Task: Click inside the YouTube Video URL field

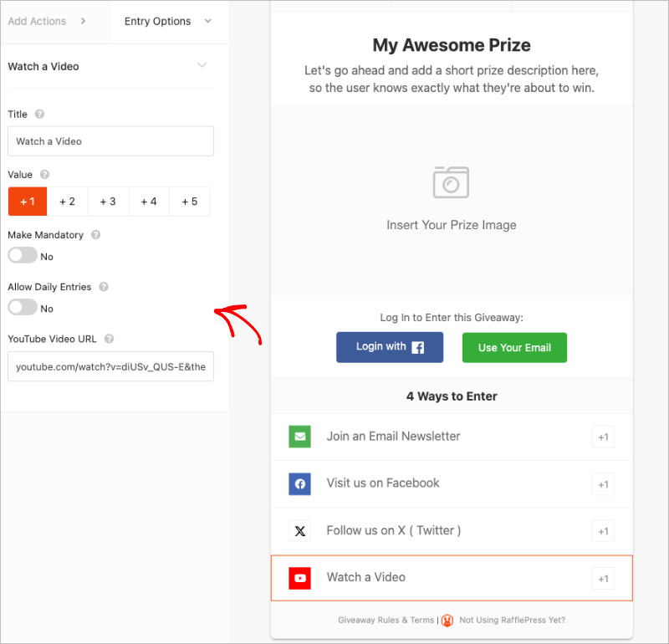Action: 110,366
